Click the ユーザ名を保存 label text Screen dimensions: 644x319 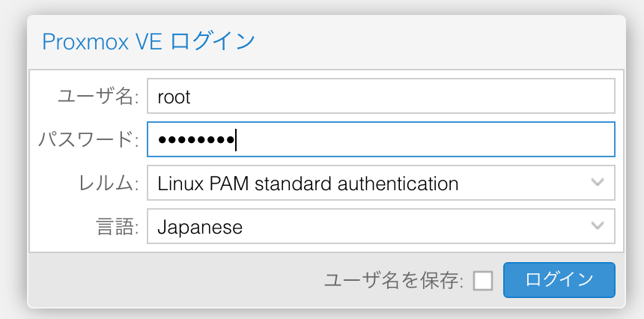click(394, 281)
